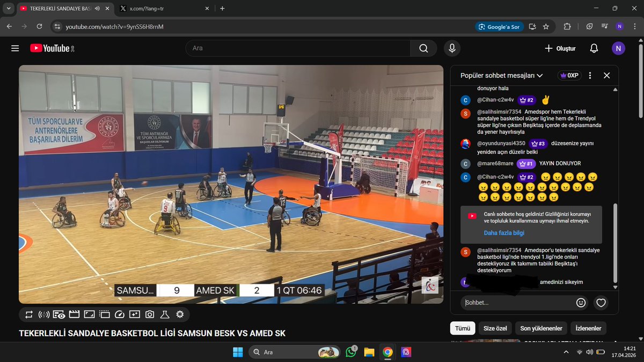Open the Windows Start menu
Image resolution: width=644 pixels, height=362 pixels.
click(238, 352)
